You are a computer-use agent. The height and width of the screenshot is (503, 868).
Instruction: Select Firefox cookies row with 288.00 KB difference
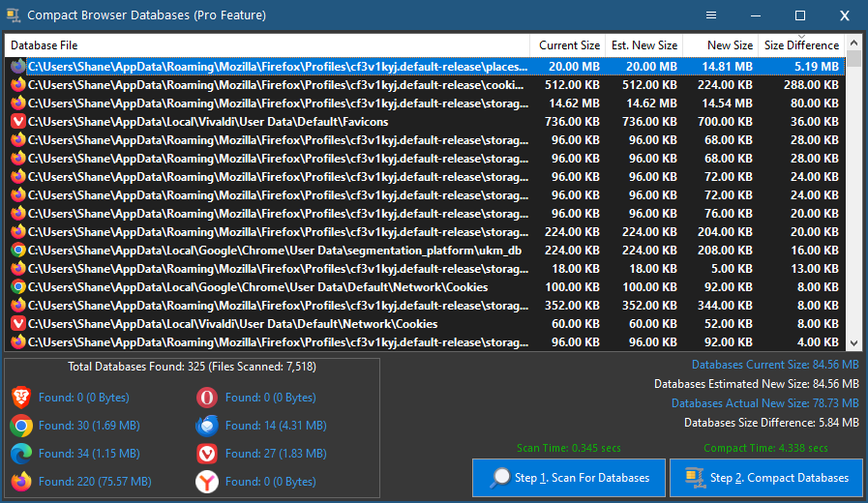click(425, 85)
